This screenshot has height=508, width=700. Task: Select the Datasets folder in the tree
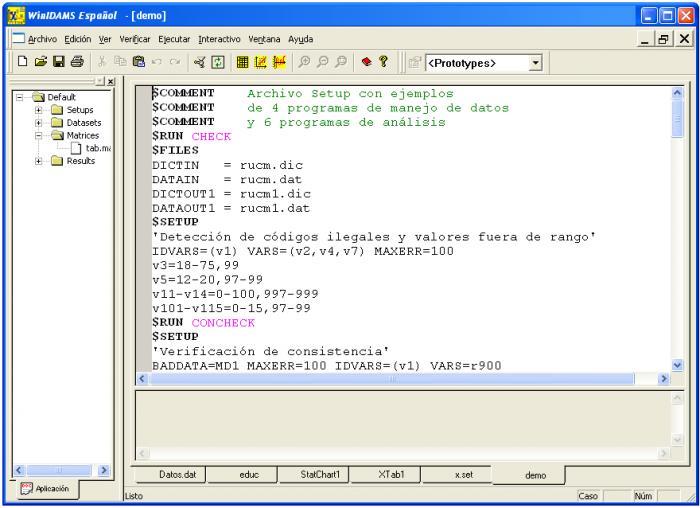tap(83, 123)
